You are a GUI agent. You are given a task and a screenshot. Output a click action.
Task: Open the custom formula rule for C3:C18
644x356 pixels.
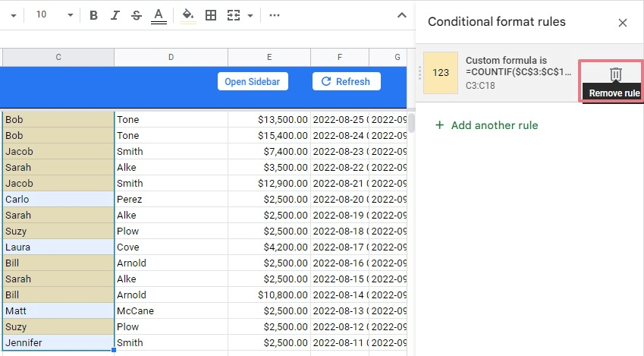[516, 74]
